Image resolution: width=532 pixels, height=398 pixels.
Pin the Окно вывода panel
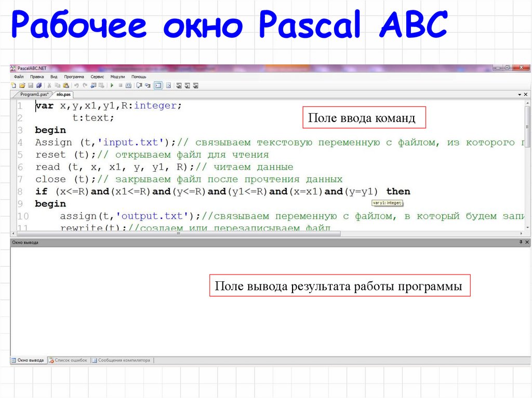[x=521, y=242]
